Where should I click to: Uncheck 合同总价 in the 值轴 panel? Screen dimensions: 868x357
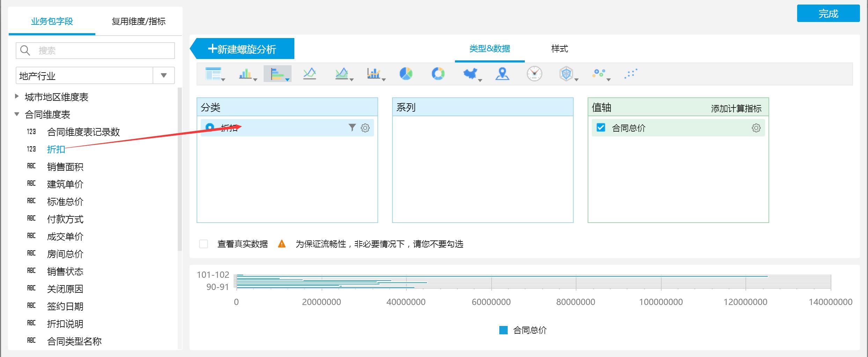click(x=601, y=128)
